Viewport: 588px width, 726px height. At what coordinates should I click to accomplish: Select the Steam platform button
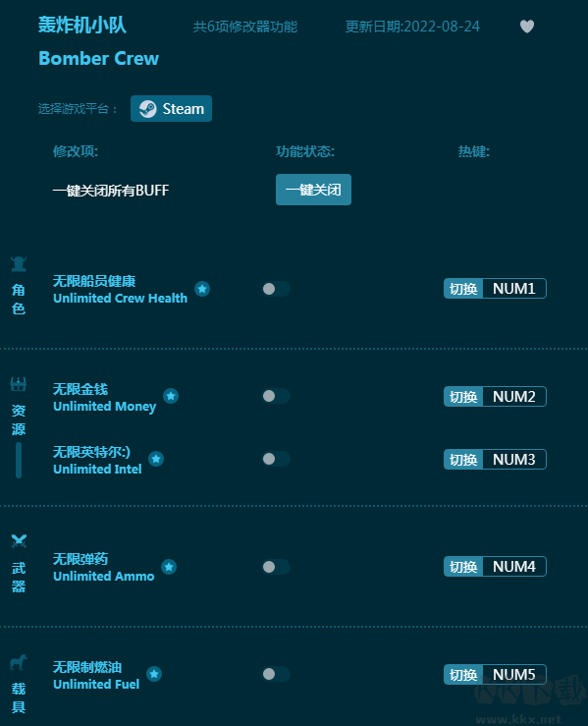pos(171,109)
